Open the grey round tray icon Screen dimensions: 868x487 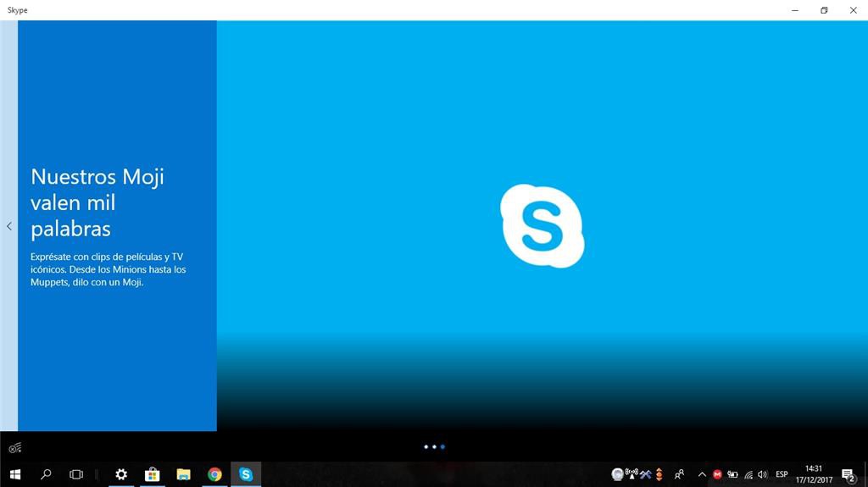tap(617, 474)
